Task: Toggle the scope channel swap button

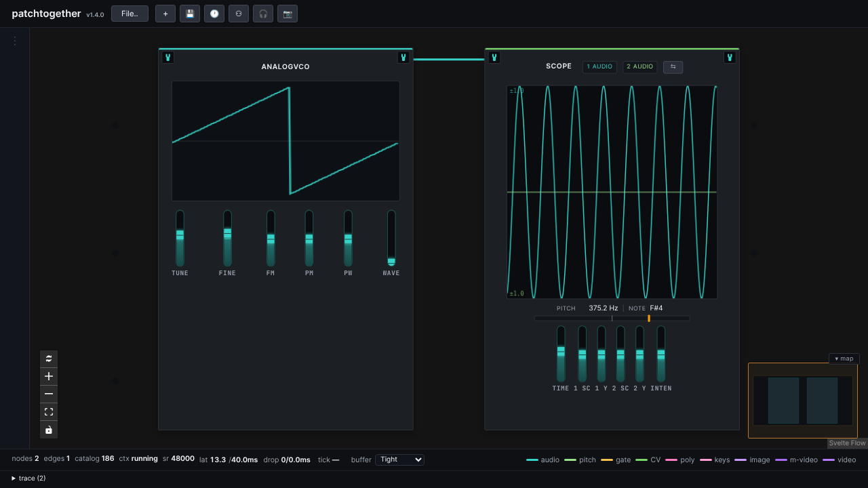Action: tap(673, 67)
